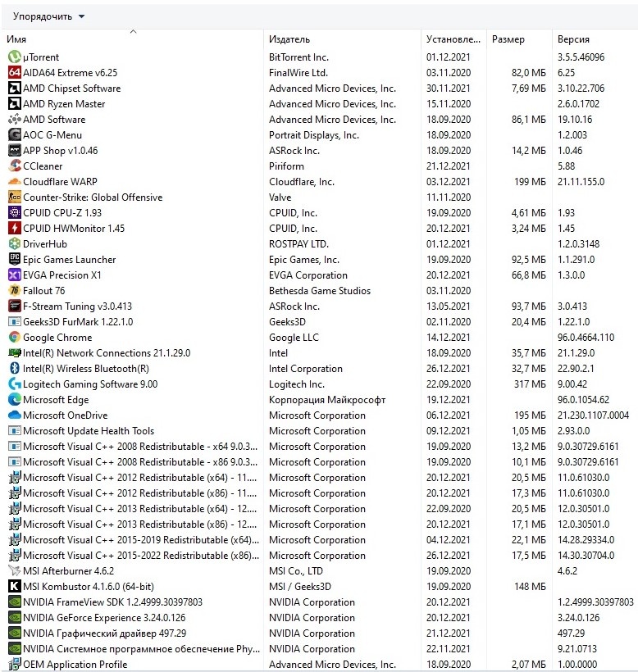Click the APP Shop icon
This screenshot has width=638, height=672.
point(15,151)
